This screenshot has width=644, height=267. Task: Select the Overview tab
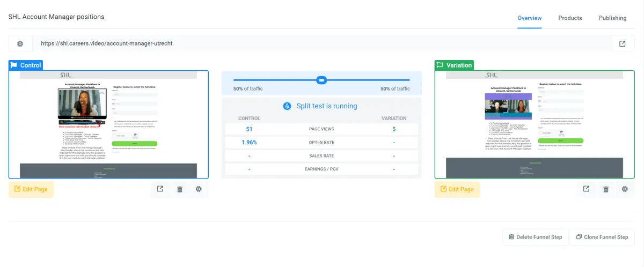(x=529, y=18)
